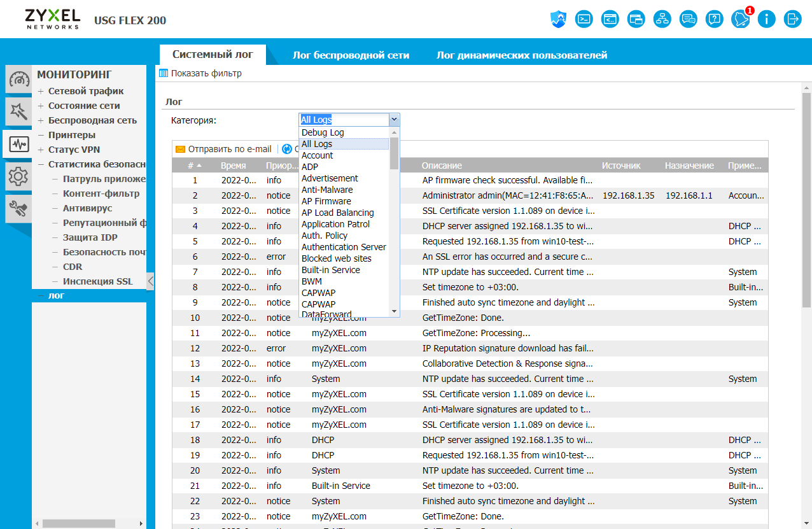Expand the Статус VPN tree node
The image size is (812, 529).
pos(41,150)
